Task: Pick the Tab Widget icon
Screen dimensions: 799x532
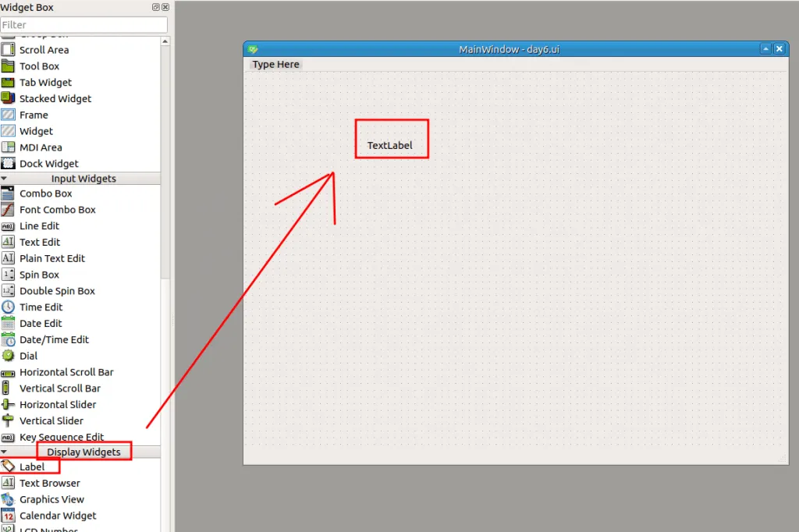Action: (8, 83)
